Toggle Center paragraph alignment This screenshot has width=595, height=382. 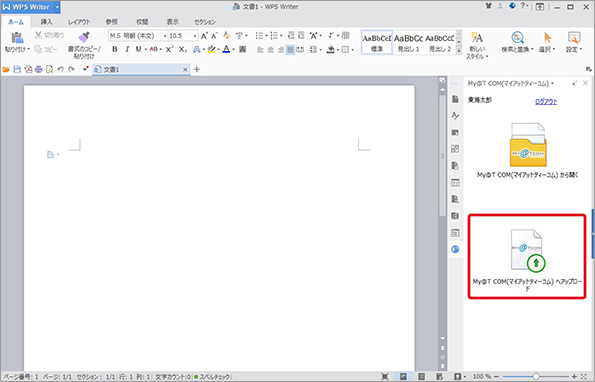(x=270, y=49)
